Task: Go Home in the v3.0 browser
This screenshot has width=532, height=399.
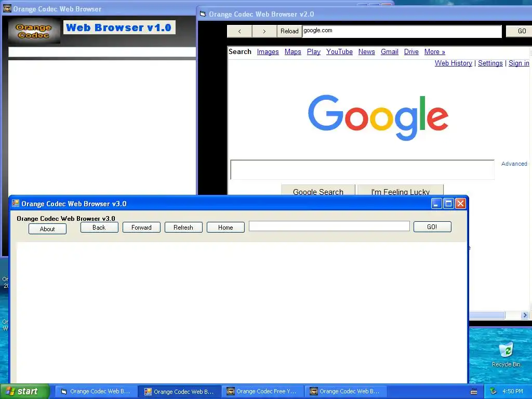Action: (x=225, y=228)
